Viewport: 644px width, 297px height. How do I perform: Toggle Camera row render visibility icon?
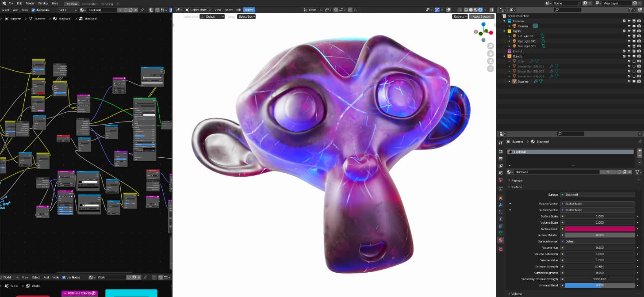click(639, 26)
